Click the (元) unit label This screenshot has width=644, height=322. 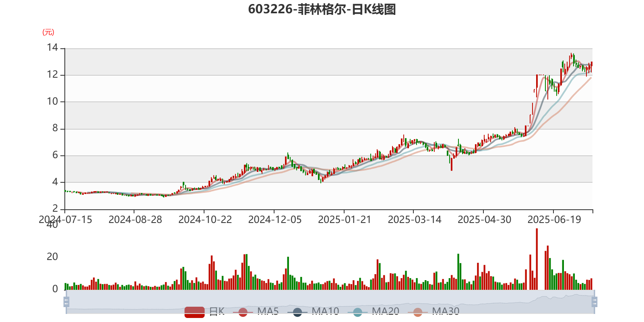[x=48, y=33]
